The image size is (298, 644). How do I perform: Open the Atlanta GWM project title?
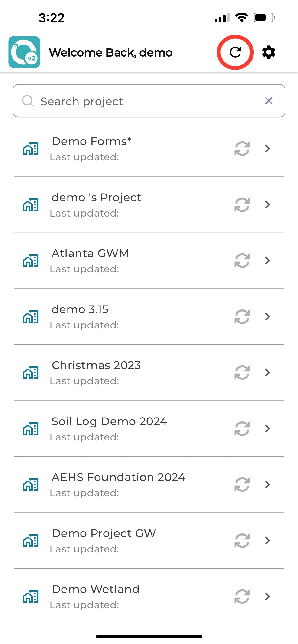[x=90, y=253]
